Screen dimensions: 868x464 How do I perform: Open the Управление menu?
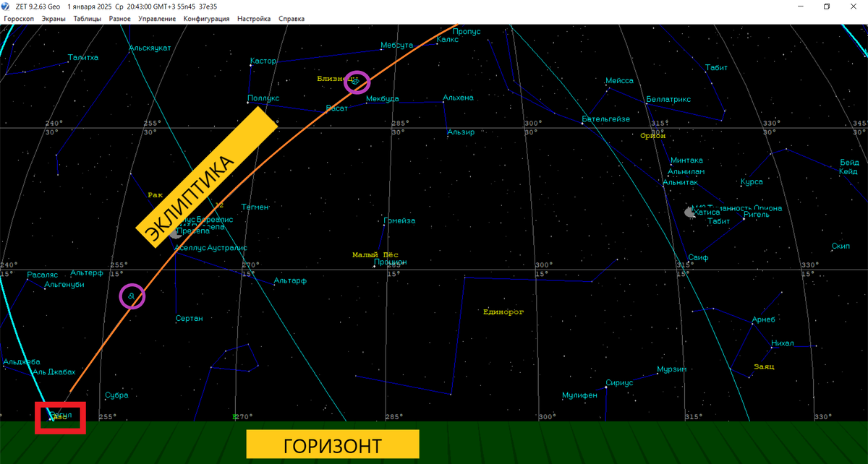pos(157,19)
